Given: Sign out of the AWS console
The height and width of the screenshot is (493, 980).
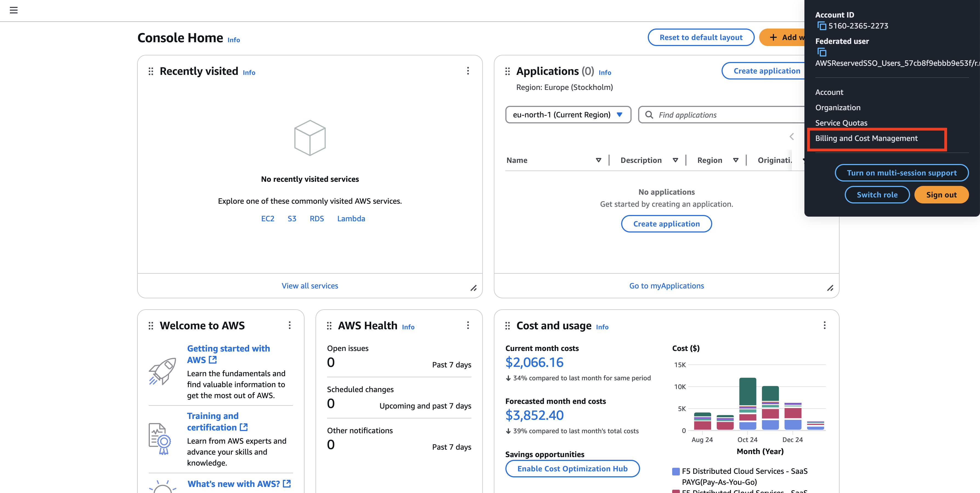Looking at the screenshot, I should (x=941, y=195).
